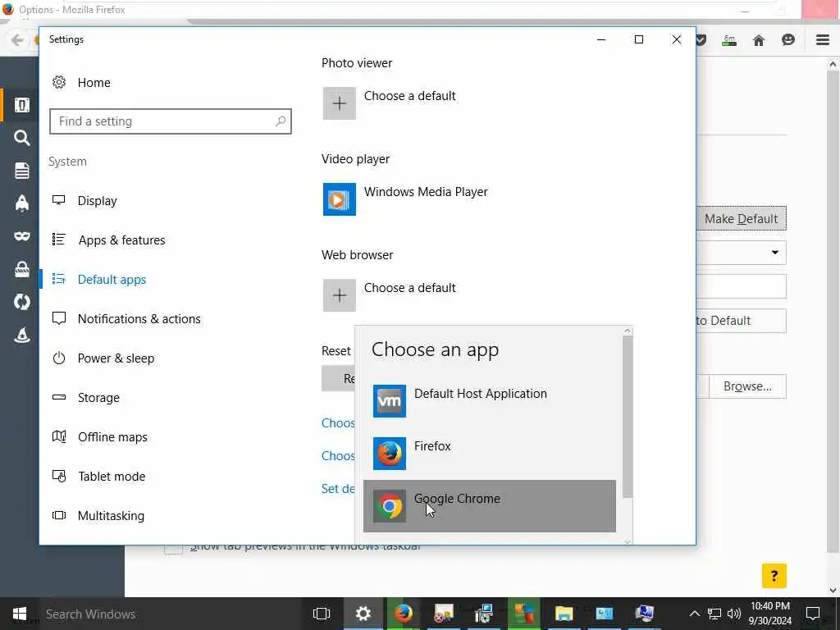Open the Firefox hamburger menu

pyautogui.click(x=823, y=40)
